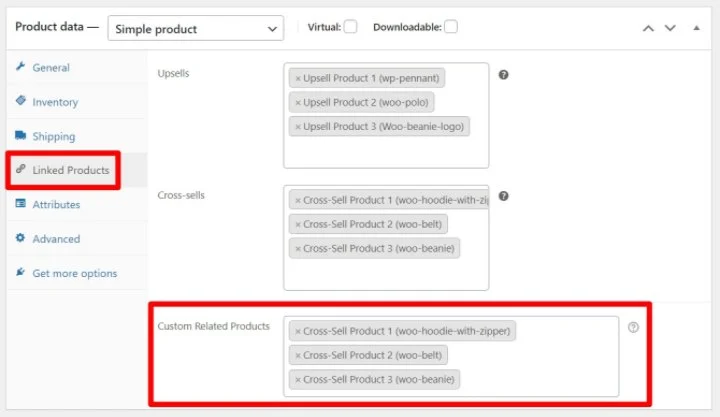Collapse the Product data panel toggle
The height and width of the screenshot is (417, 720).
pyautogui.click(x=696, y=28)
